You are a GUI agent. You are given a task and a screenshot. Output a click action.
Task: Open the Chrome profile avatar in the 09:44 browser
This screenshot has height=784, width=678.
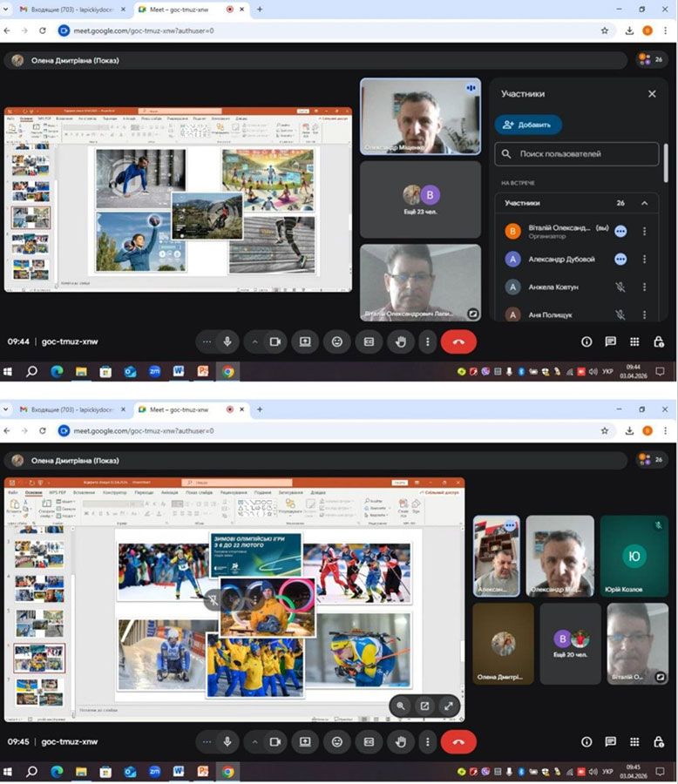[647, 30]
